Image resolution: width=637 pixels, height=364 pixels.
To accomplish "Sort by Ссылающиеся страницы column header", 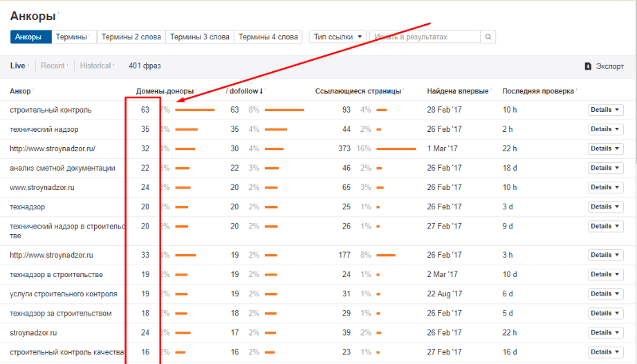I will [358, 90].
